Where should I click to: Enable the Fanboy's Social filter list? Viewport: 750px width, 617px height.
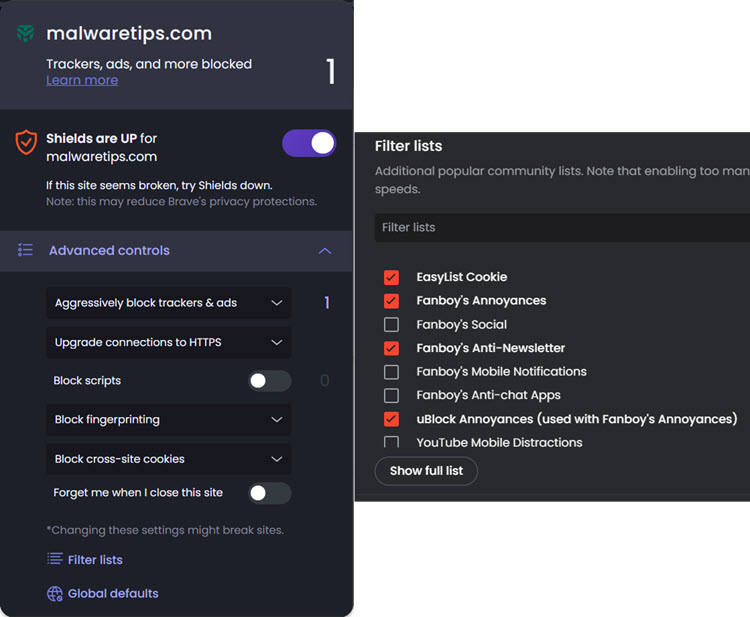[391, 324]
